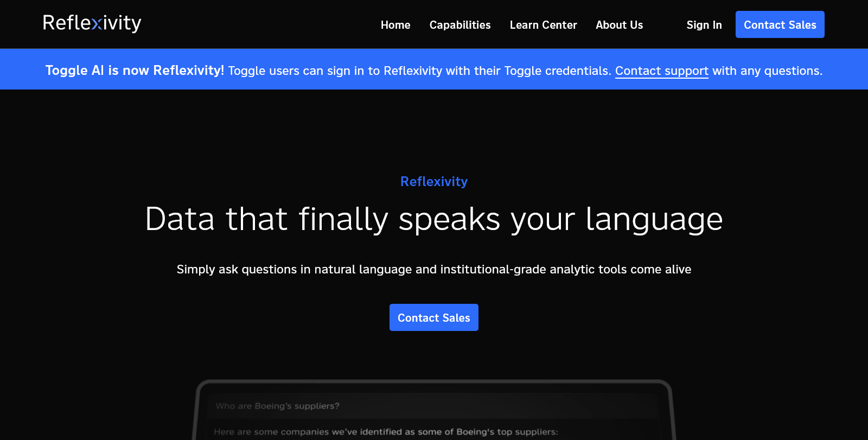The image size is (868, 440).
Task: Click Contact Sales button below the headline
Action: 434,317
